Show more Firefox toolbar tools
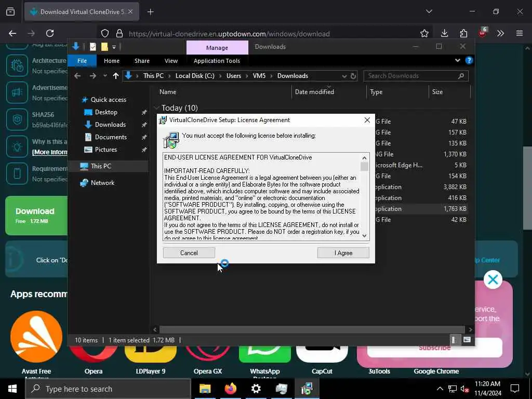This screenshot has height=399, width=532. (x=500, y=33)
